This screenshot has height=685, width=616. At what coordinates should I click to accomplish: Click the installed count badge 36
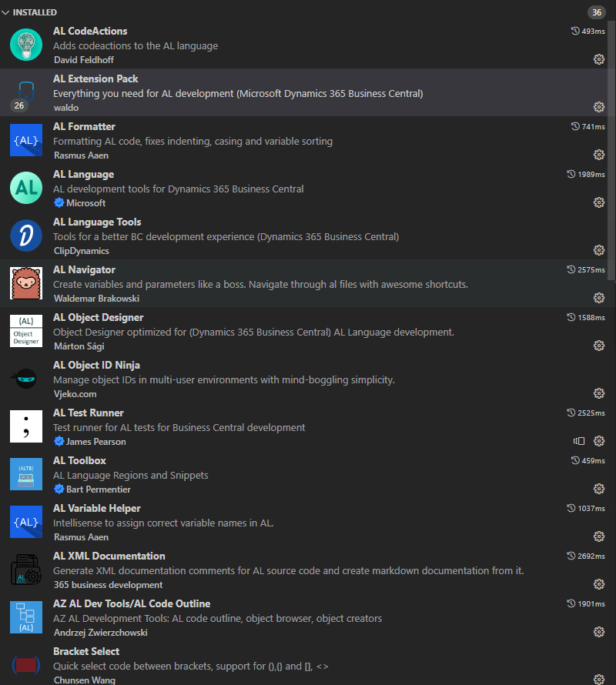(596, 12)
